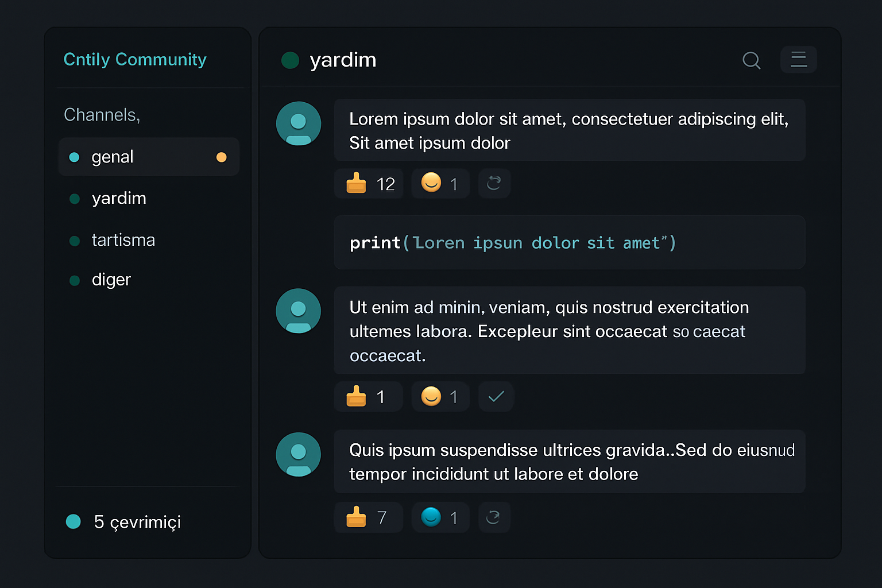Click the Cntily Community heading

[x=134, y=59]
